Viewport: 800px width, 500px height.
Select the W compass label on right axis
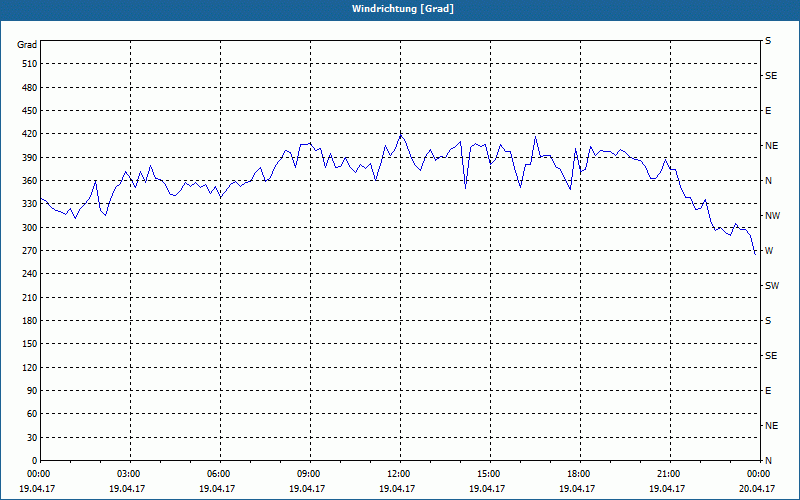[769, 251]
